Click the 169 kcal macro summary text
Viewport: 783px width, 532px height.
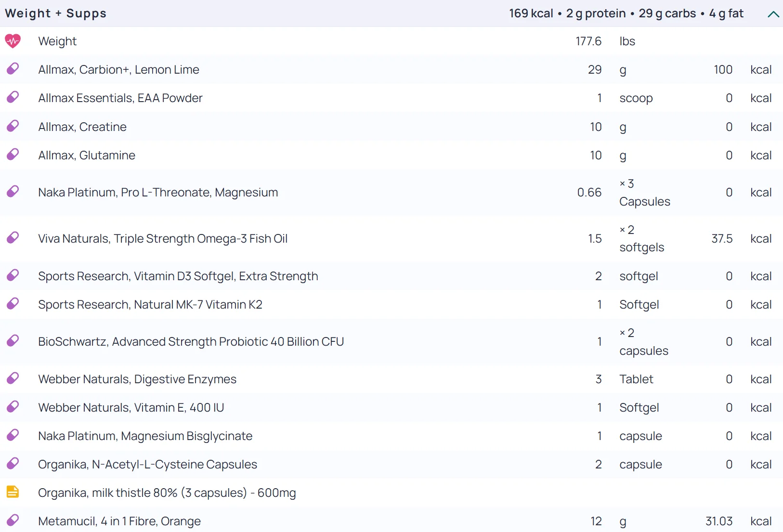coord(626,13)
